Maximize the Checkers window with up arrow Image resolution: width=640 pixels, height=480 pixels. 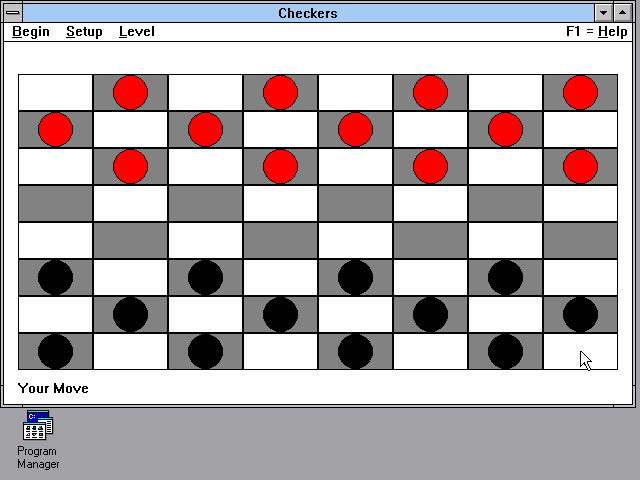click(x=620, y=13)
